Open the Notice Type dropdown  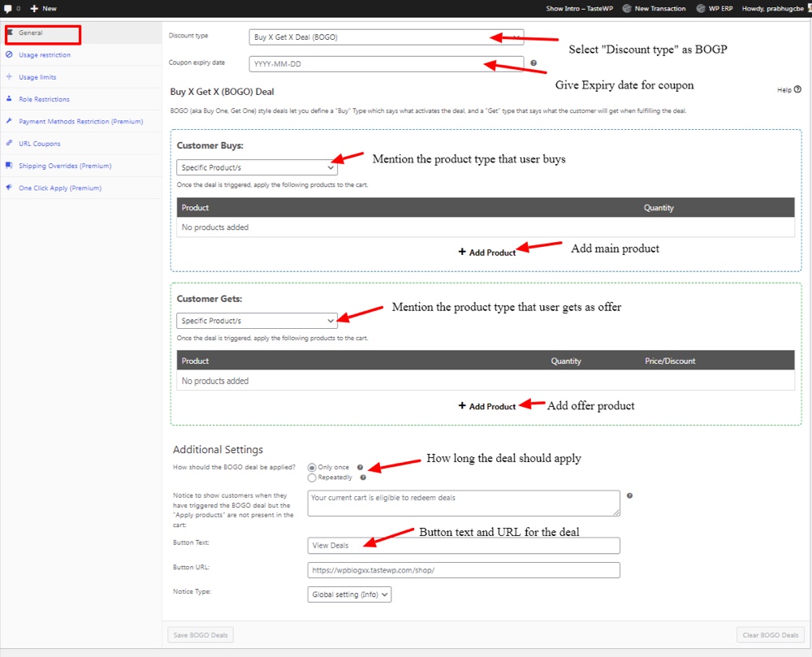(349, 594)
